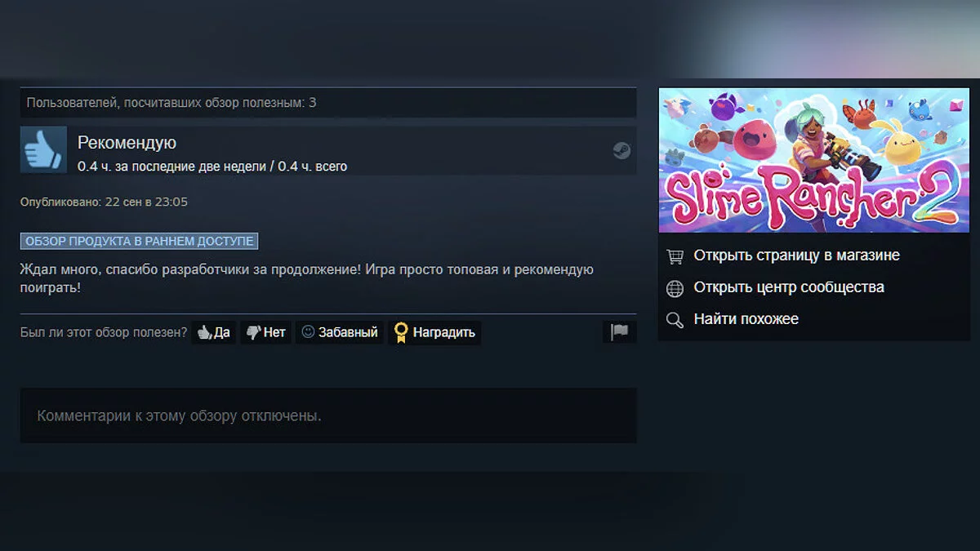Click the award ribbon icon
This screenshot has height=551, width=980.
coord(401,332)
